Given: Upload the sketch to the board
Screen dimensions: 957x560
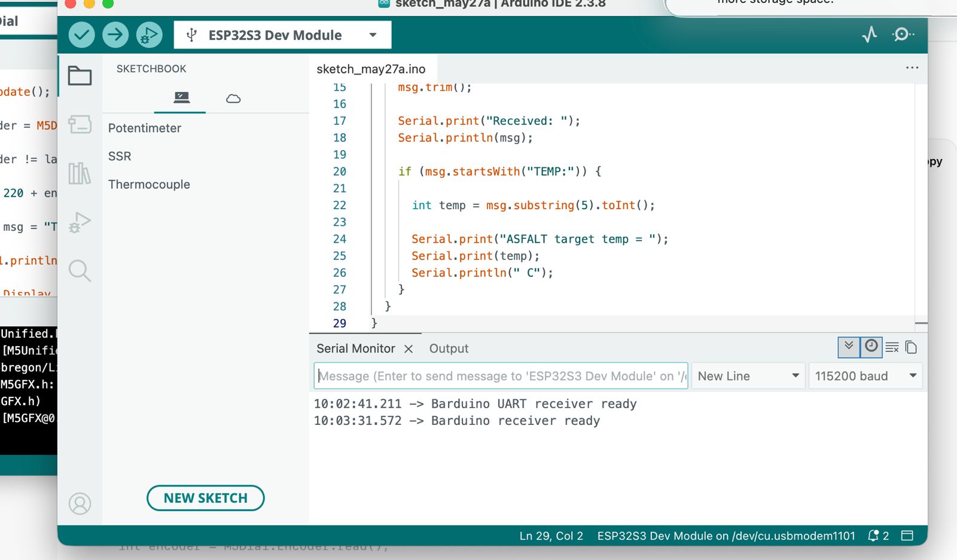Looking at the screenshot, I should pyautogui.click(x=115, y=35).
